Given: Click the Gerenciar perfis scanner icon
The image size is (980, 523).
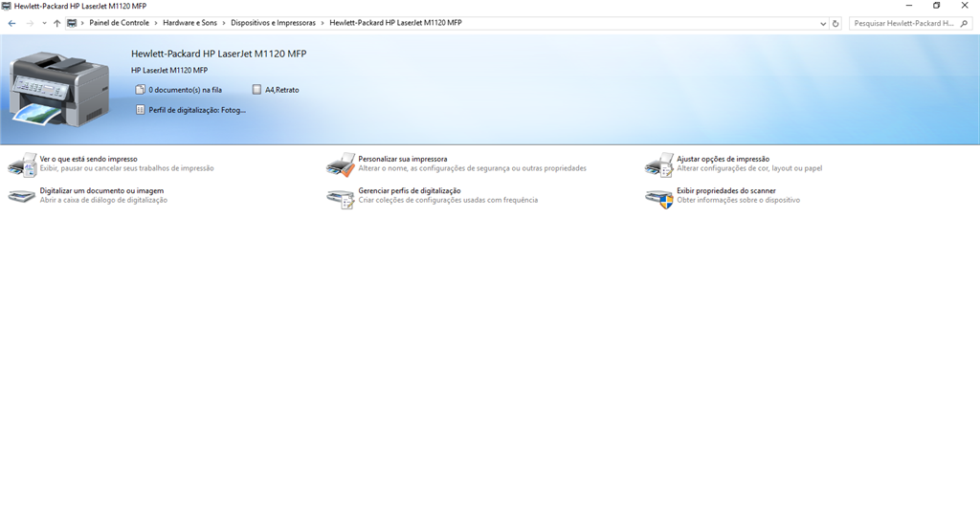Looking at the screenshot, I should (x=341, y=198).
